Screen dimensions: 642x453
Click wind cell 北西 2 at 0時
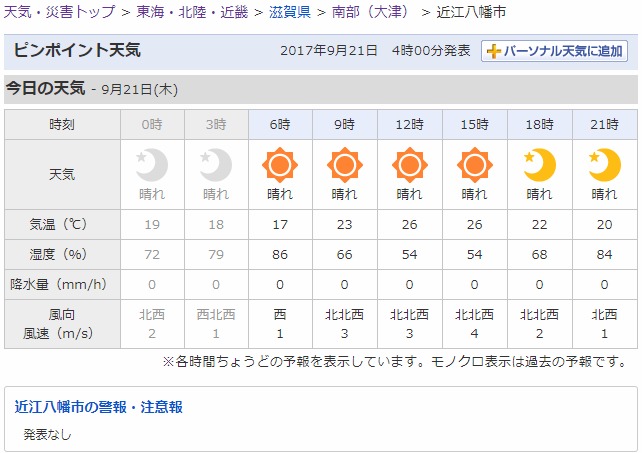(152, 324)
